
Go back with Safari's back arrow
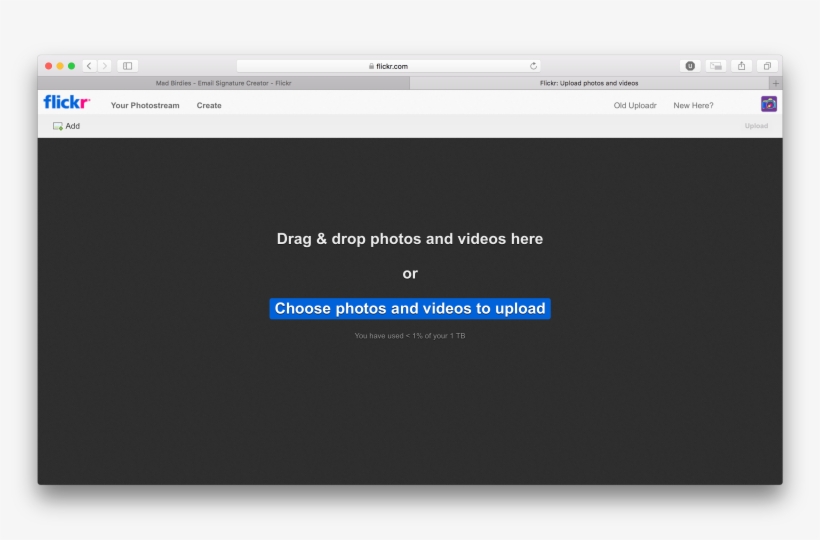[89, 66]
